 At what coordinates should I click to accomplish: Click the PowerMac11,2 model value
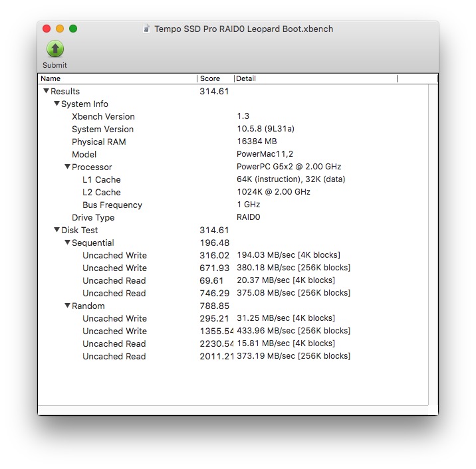coord(265,154)
